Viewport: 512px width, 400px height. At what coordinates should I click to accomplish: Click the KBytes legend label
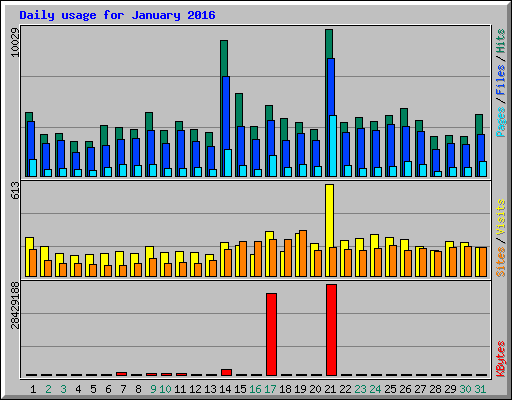coord(500,359)
